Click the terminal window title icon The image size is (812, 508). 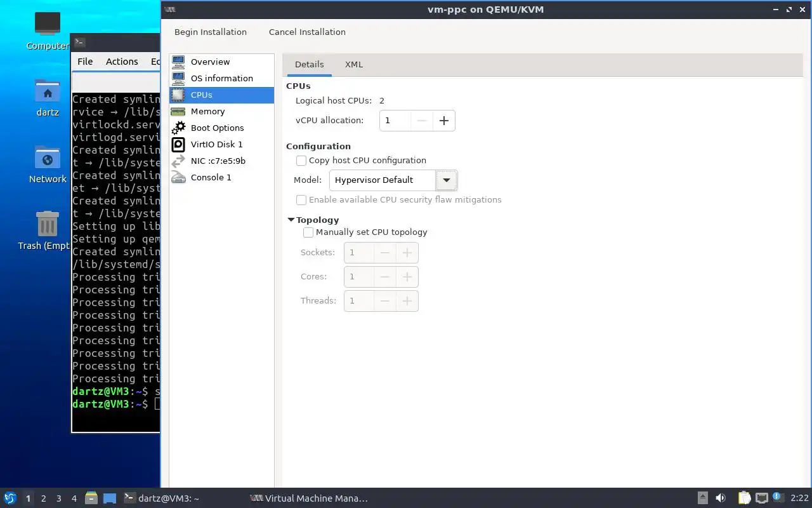click(x=79, y=42)
